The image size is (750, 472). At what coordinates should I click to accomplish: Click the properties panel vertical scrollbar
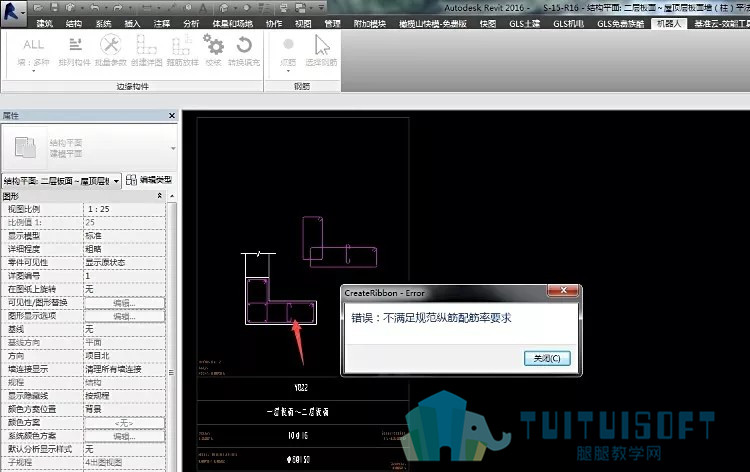click(x=171, y=335)
